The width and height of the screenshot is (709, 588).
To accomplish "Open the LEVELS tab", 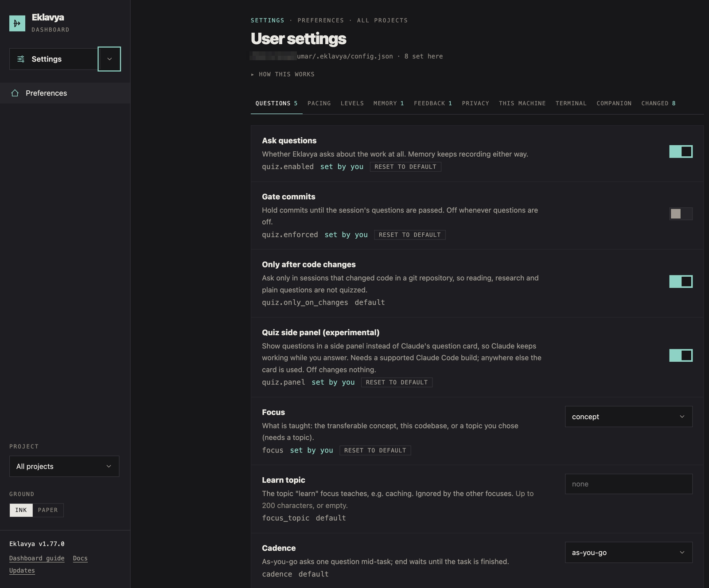I will pyautogui.click(x=352, y=103).
